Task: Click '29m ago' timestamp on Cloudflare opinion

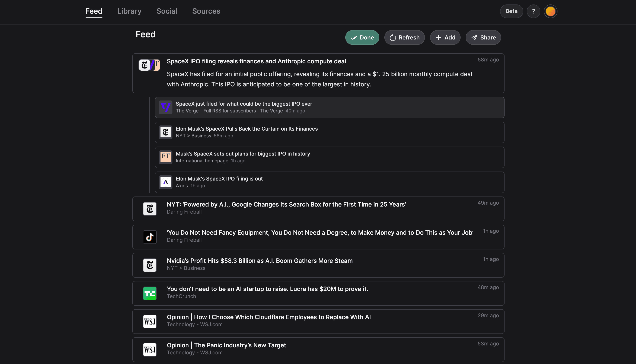Action: 488,316
